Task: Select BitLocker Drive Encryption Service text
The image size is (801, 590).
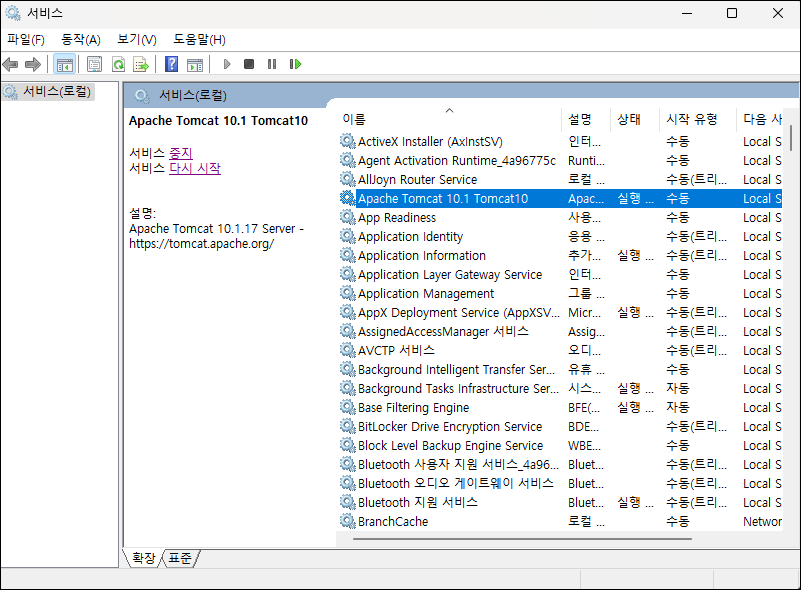Action: click(x=450, y=427)
